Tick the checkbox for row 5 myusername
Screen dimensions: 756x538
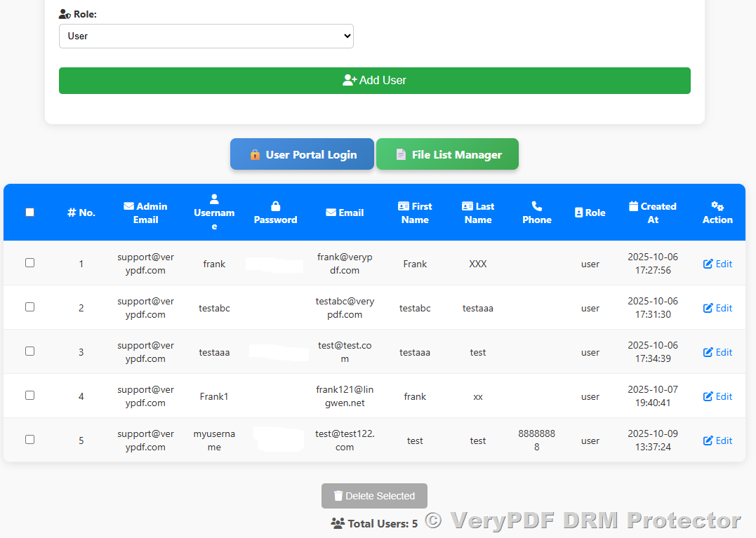[x=29, y=439]
